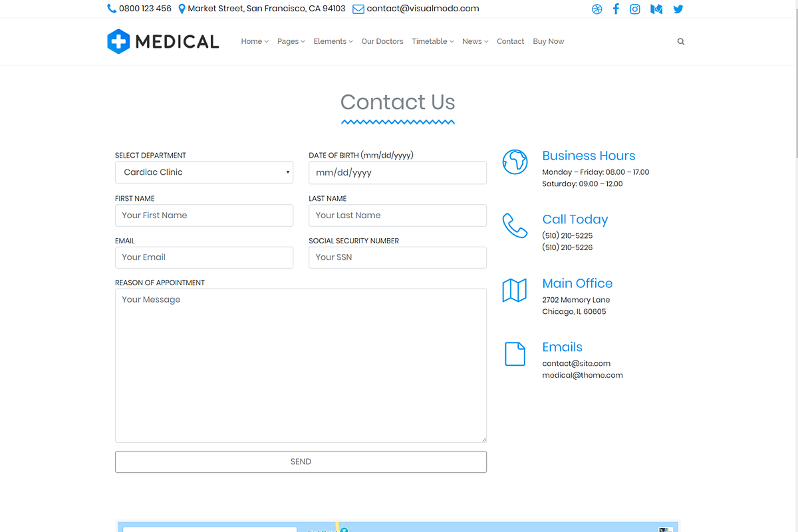Click the Last Name input field
This screenshot has width=798, height=532.
pyautogui.click(x=398, y=215)
